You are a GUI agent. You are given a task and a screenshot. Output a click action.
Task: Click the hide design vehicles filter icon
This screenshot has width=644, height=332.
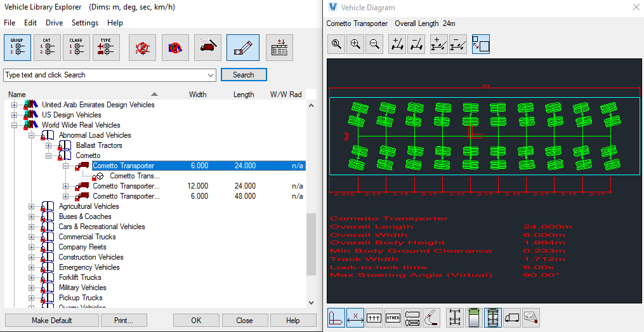pos(175,48)
